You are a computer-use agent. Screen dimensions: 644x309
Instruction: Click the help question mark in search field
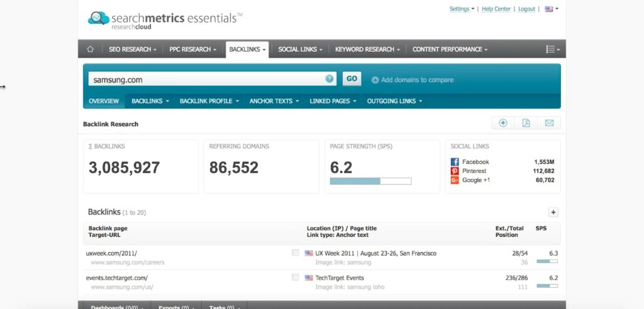[329, 79]
